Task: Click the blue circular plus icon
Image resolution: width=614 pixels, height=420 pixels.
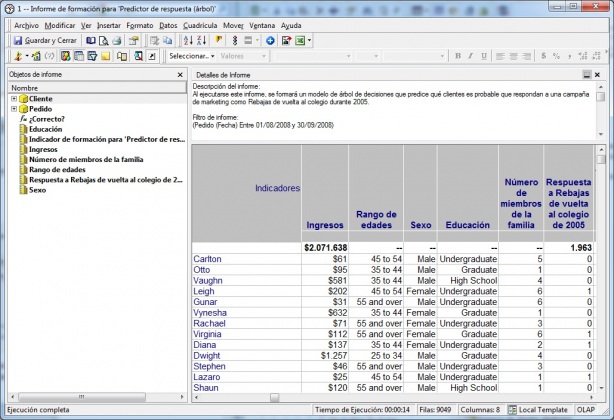Action: point(270,40)
